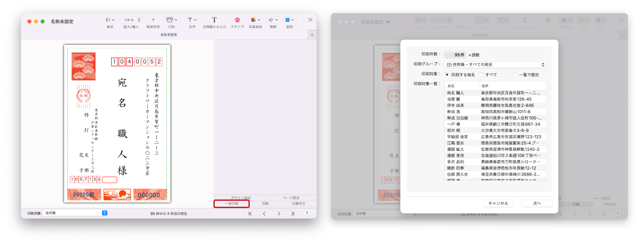Screen dimensions: 644x243
Task: Open the 印刷グループ dropdown
Action: point(495,64)
